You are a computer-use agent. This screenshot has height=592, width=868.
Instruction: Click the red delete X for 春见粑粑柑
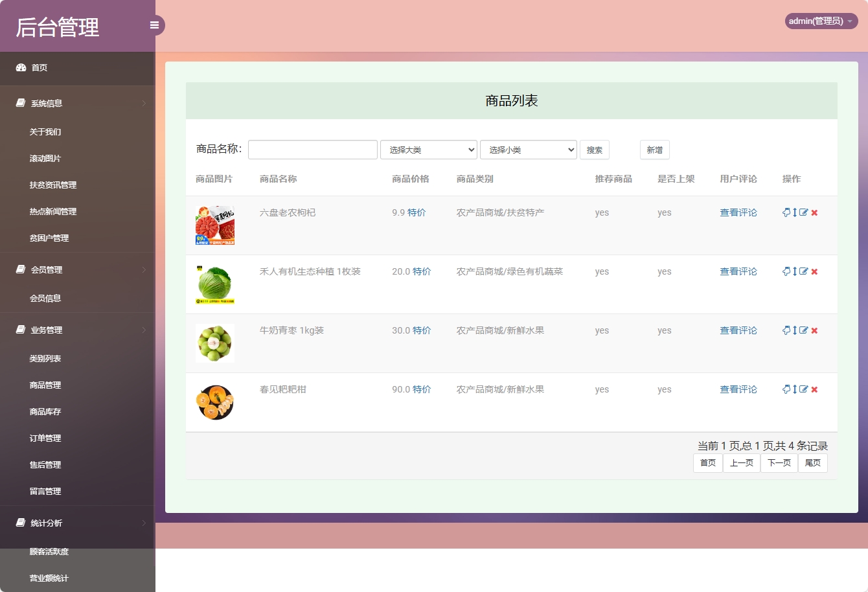(x=814, y=389)
